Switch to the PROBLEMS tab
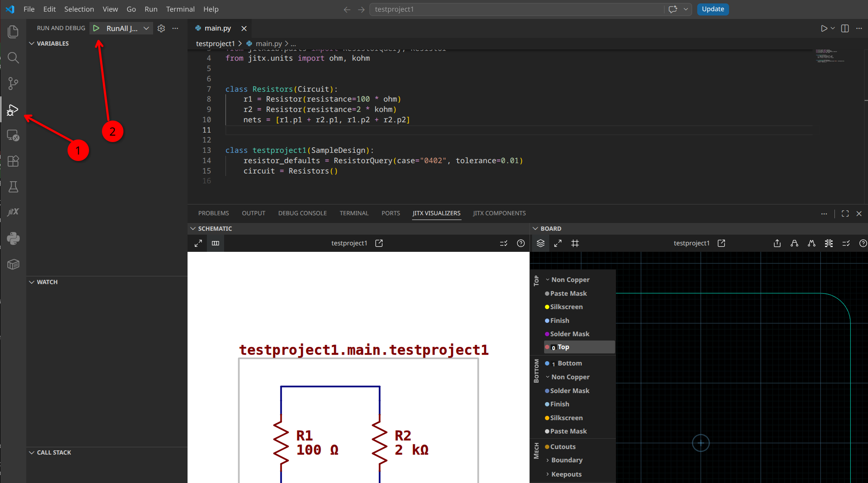 point(213,213)
